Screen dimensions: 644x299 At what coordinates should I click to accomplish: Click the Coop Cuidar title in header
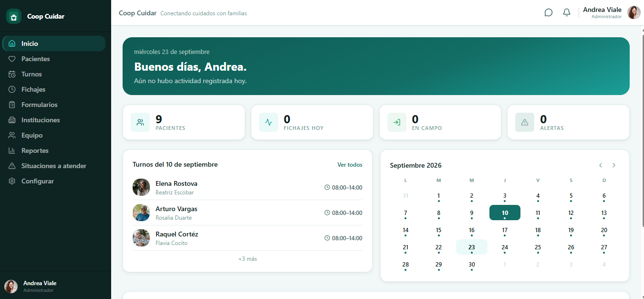(137, 13)
